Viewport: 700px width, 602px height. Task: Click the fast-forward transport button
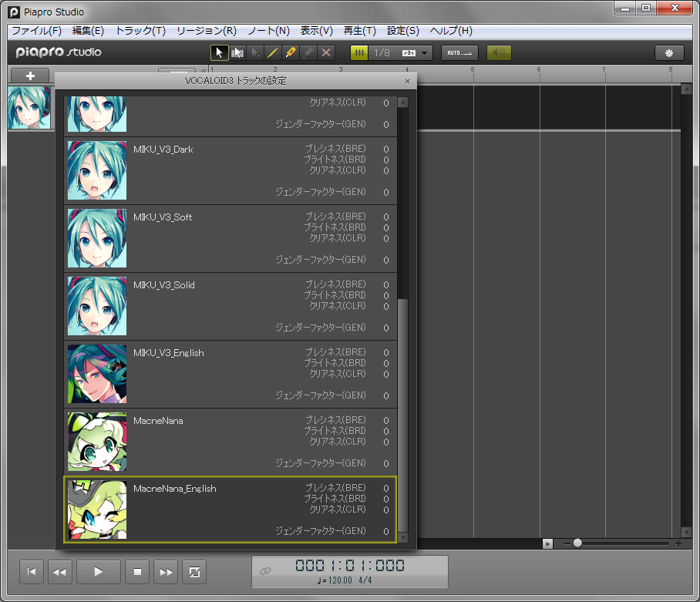tap(166, 572)
